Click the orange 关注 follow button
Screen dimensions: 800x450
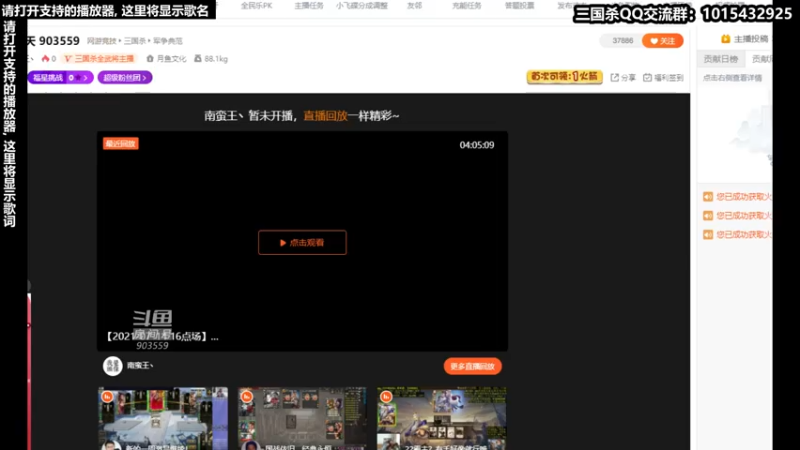662,41
